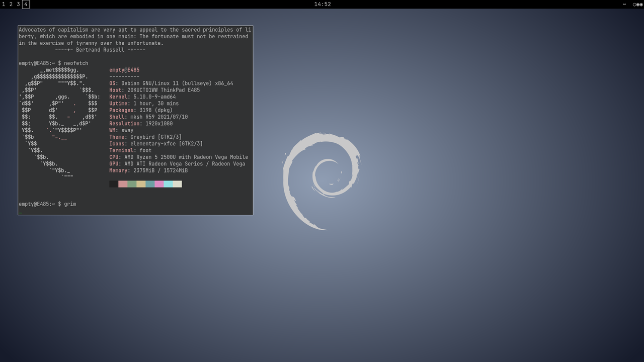This screenshot has height=362, width=644.
Task: Click the 'empty@E485' neofetch title
Action: coord(124,70)
